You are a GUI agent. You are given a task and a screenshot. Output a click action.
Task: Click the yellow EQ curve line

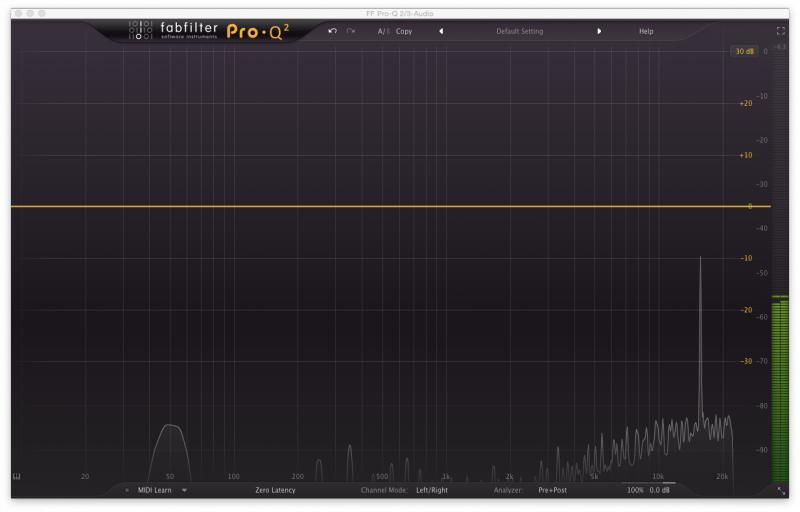(391, 206)
